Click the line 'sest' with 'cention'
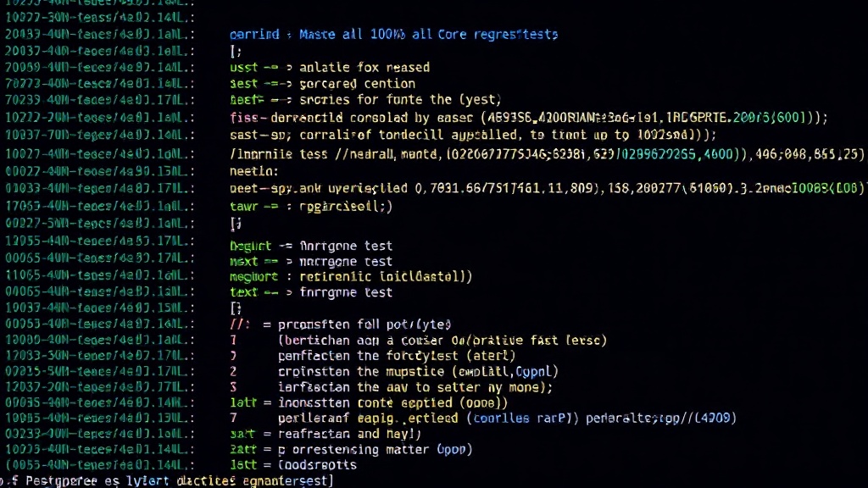The image size is (868, 488). tap(322, 84)
